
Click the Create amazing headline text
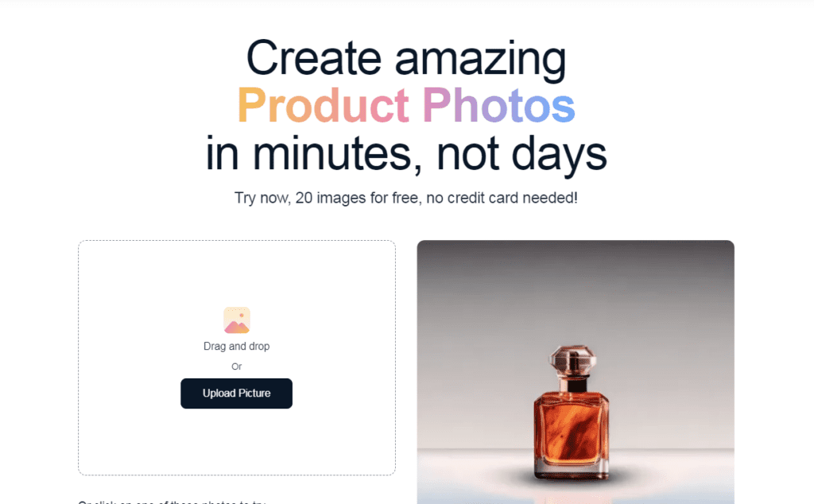(x=406, y=59)
